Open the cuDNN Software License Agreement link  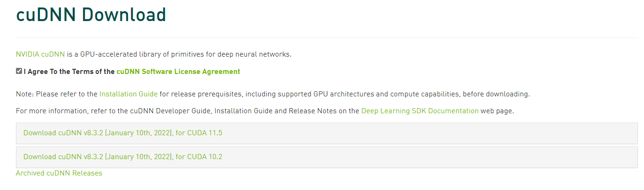pos(178,72)
